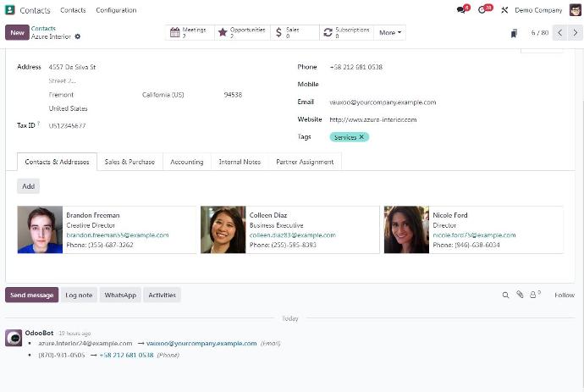The image size is (584, 392).
Task: Open Colleen Diaz's photo card
Action: tap(223, 229)
